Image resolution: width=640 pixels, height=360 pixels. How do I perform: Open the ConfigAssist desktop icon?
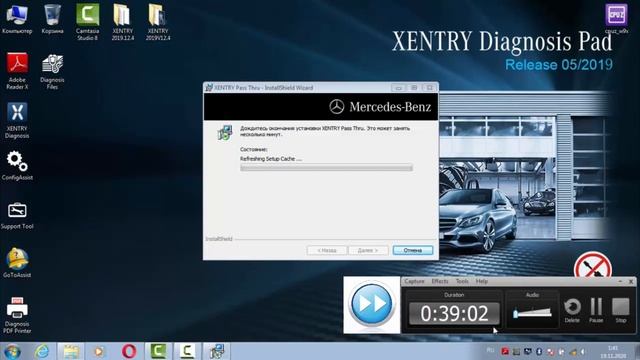coord(17,165)
